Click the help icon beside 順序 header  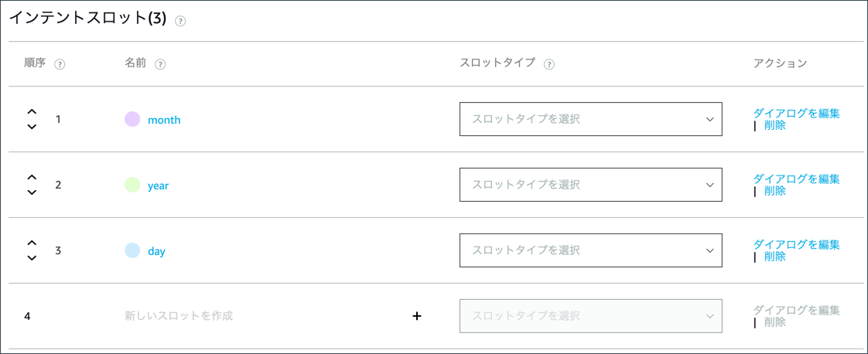pyautogui.click(x=60, y=64)
